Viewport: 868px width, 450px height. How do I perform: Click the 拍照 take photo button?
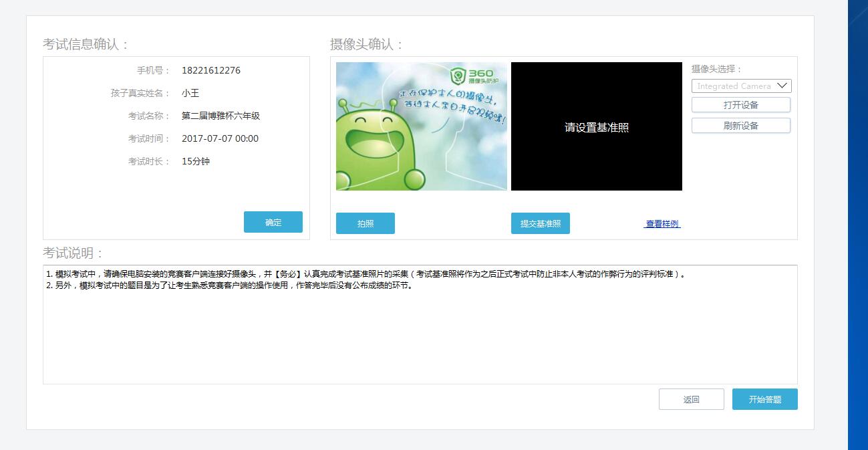(x=365, y=223)
